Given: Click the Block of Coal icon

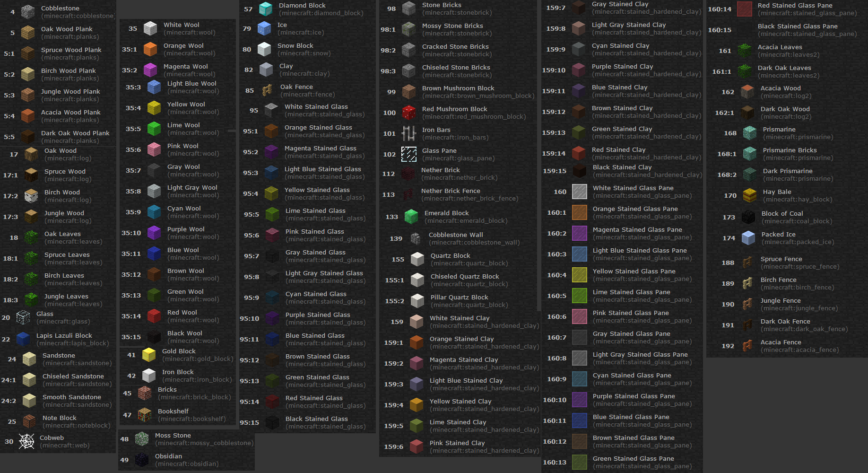Looking at the screenshot, I should click(x=748, y=217).
